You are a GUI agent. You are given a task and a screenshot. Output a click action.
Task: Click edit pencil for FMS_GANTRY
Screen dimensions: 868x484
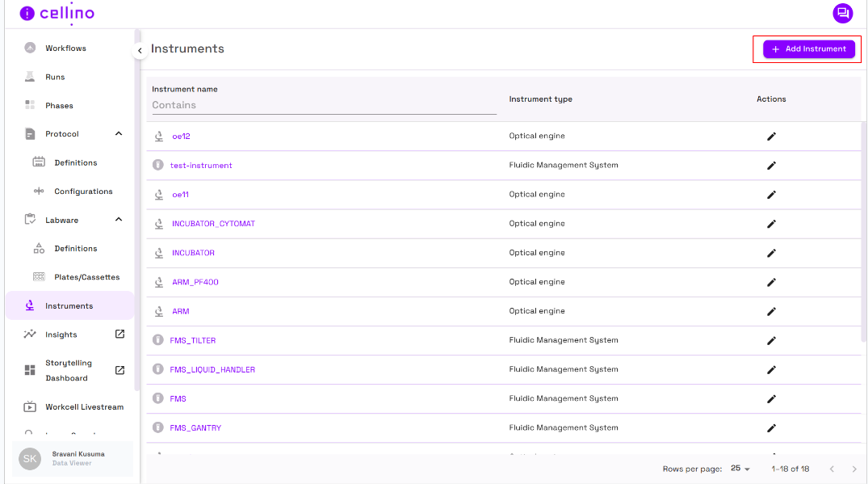click(x=771, y=428)
